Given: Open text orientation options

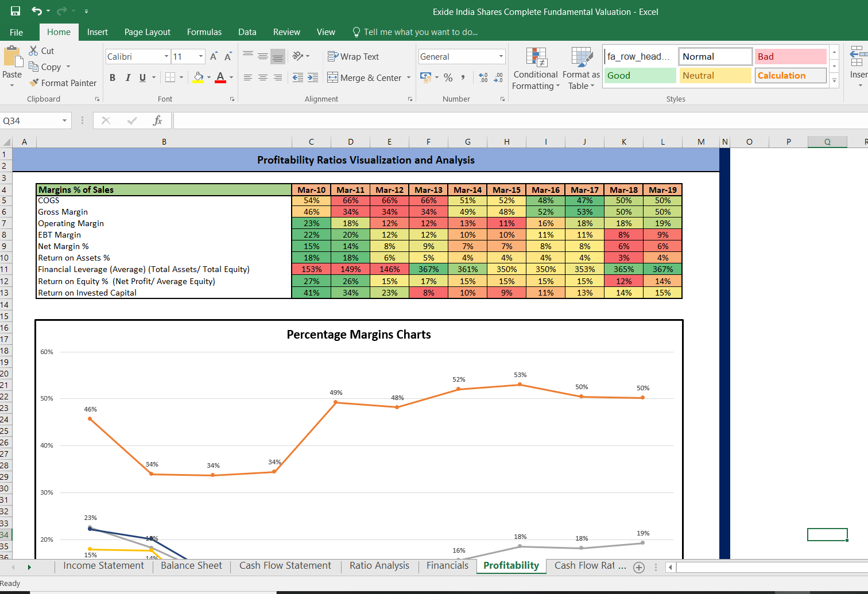Looking at the screenshot, I should coord(301,56).
